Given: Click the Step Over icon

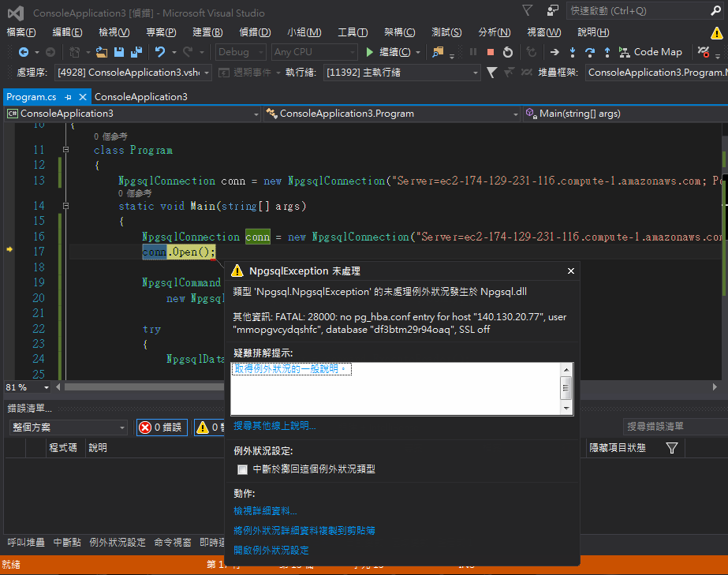Looking at the screenshot, I should [x=590, y=52].
